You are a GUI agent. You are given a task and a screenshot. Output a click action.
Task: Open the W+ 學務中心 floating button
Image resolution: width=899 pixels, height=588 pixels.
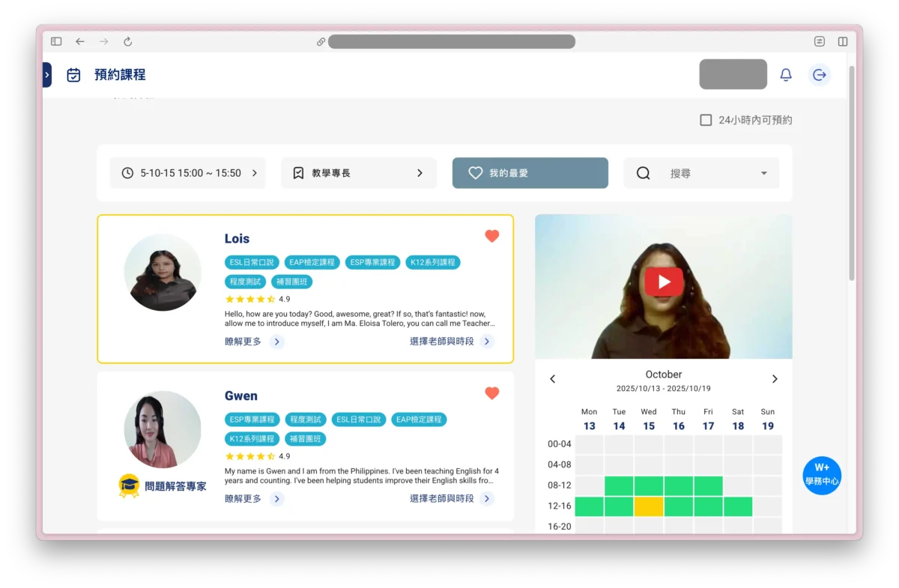822,475
